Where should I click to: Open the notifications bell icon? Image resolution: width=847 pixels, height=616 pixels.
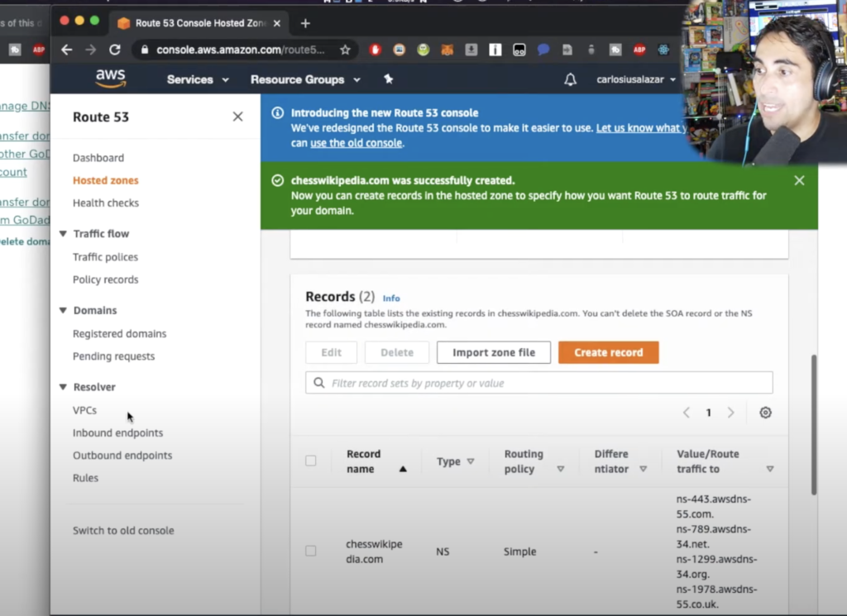pos(570,79)
